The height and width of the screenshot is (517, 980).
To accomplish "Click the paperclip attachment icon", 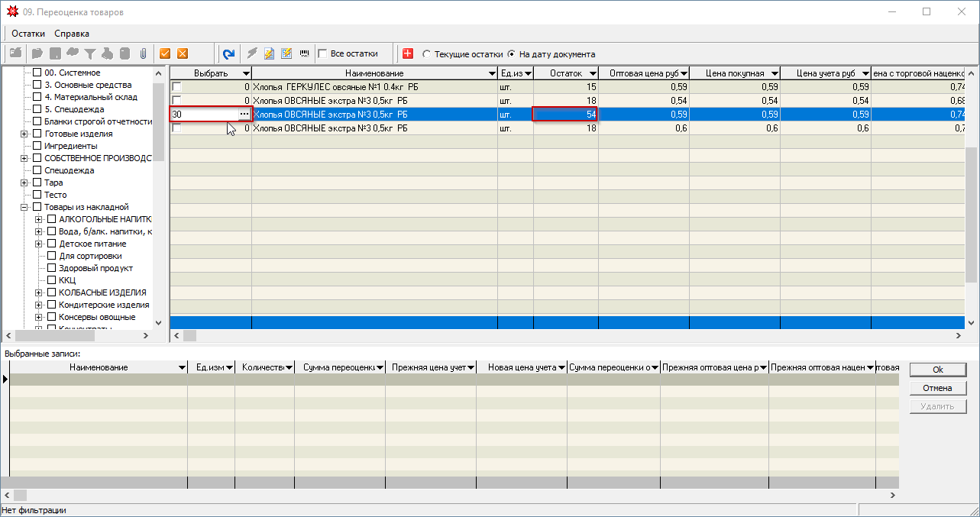I will pyautogui.click(x=143, y=53).
